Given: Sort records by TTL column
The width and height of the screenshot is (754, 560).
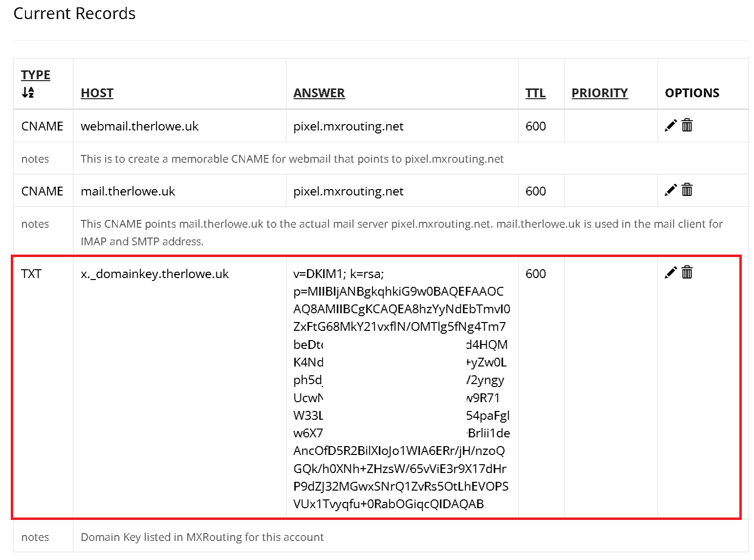Looking at the screenshot, I should 536,93.
